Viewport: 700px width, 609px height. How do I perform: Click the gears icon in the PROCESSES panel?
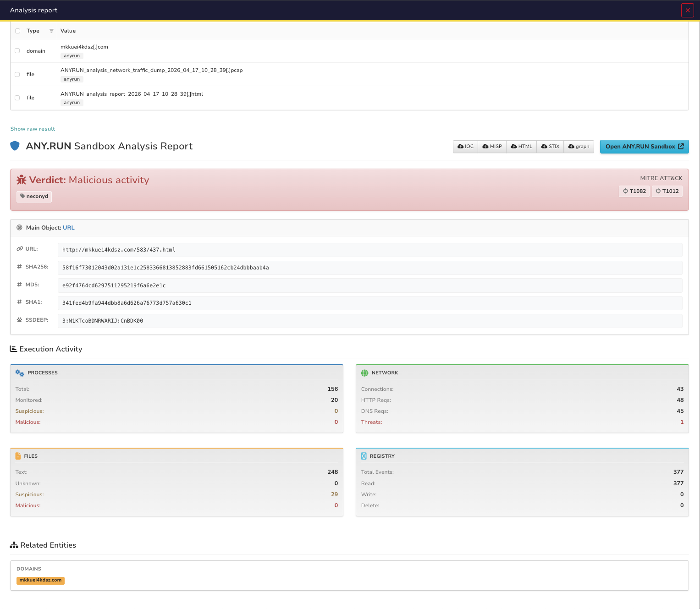pos(20,373)
